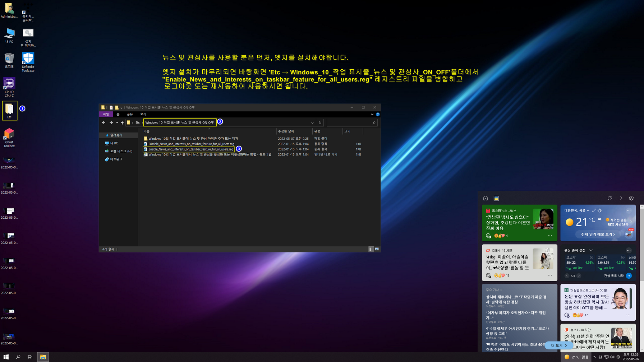The height and width of the screenshot is (362, 644).
Task: Refresh the Explorer folder view
Action: [320, 123]
